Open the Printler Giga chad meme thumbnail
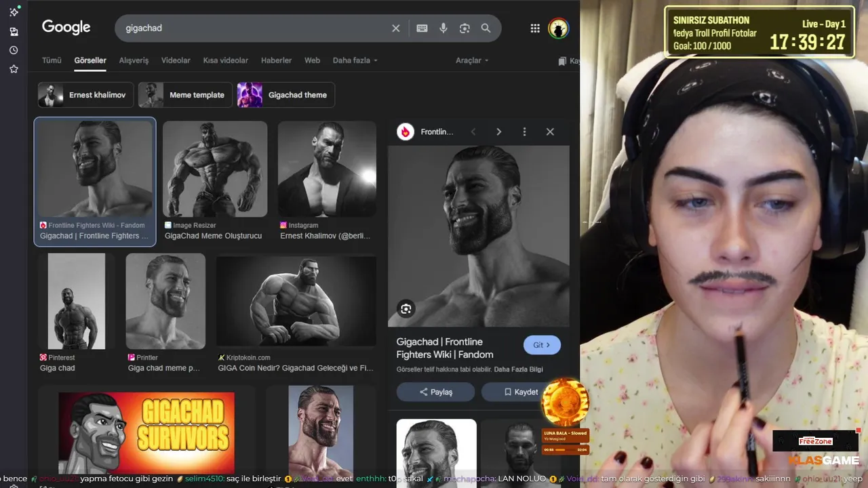 tap(165, 301)
